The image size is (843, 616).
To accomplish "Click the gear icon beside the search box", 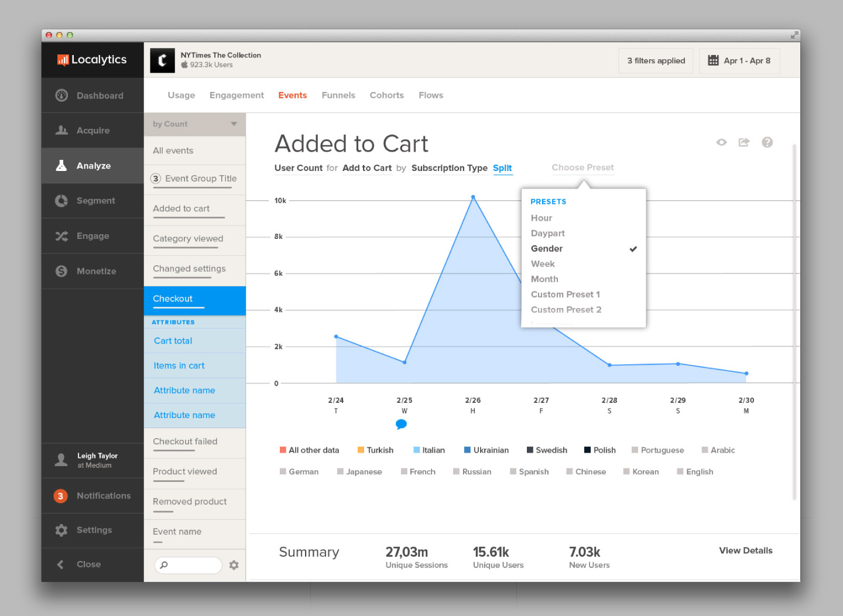I will [234, 565].
